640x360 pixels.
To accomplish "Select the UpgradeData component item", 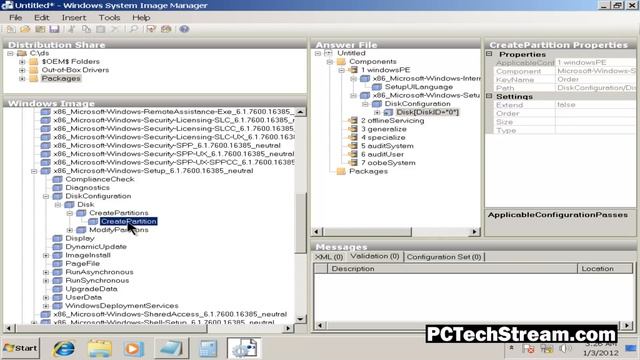I will click(91, 289).
